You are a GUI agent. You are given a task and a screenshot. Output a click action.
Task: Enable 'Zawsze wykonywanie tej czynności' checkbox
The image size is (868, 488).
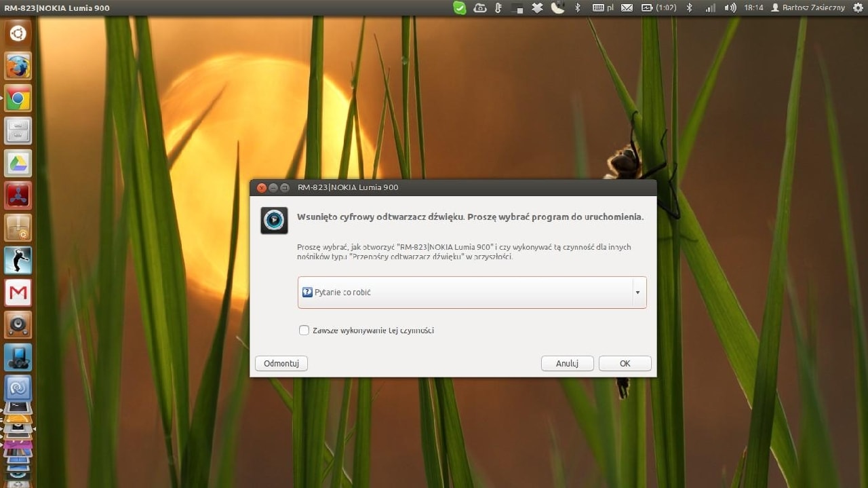tap(304, 330)
